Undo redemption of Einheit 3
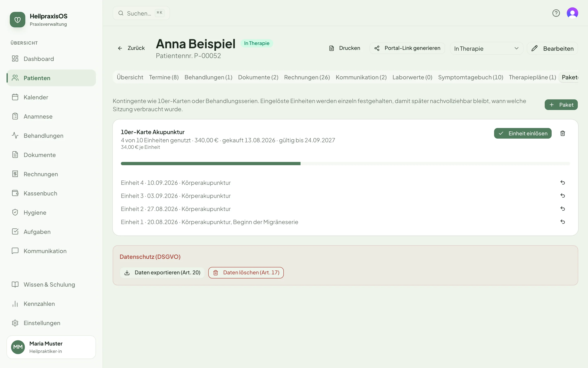588x368 pixels. (562, 196)
